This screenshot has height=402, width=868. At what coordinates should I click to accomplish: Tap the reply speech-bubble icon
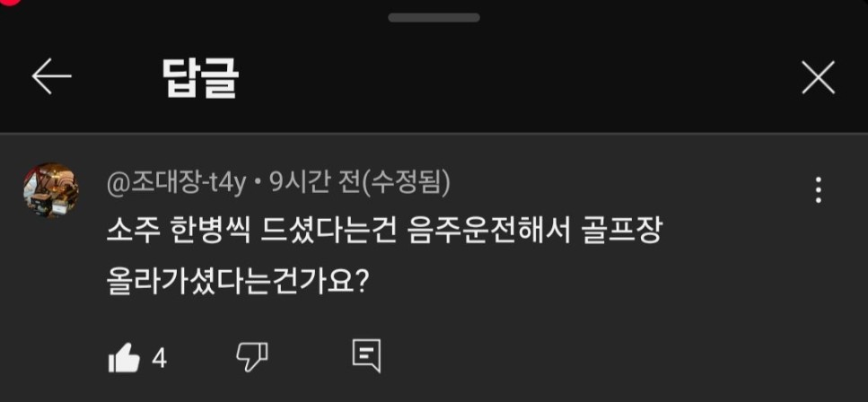point(366,355)
